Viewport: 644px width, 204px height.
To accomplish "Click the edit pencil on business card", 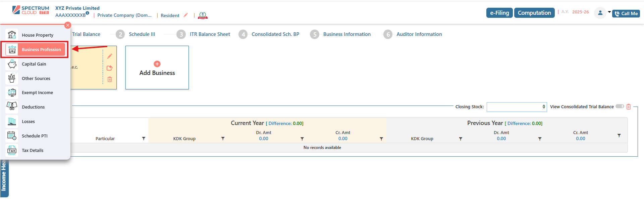I will pyautogui.click(x=110, y=56).
